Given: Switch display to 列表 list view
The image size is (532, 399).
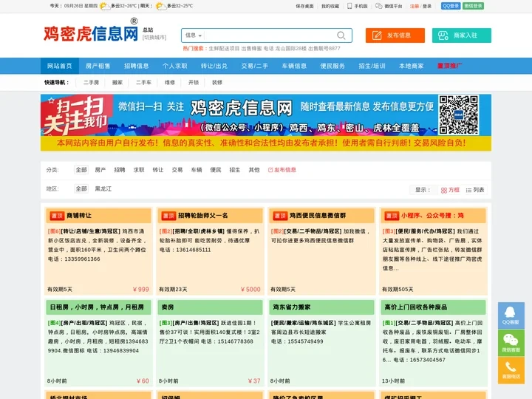Looking at the screenshot, I should [x=475, y=190].
